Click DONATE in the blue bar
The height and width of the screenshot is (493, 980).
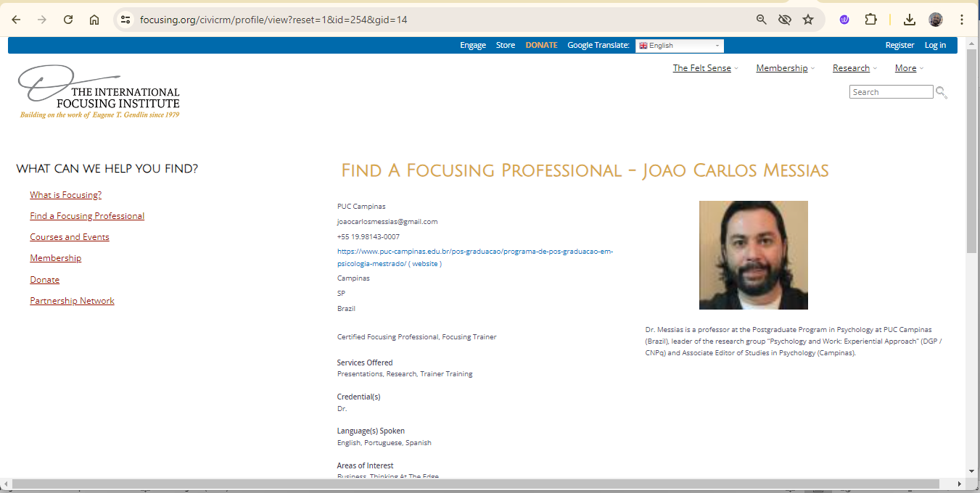click(x=541, y=45)
